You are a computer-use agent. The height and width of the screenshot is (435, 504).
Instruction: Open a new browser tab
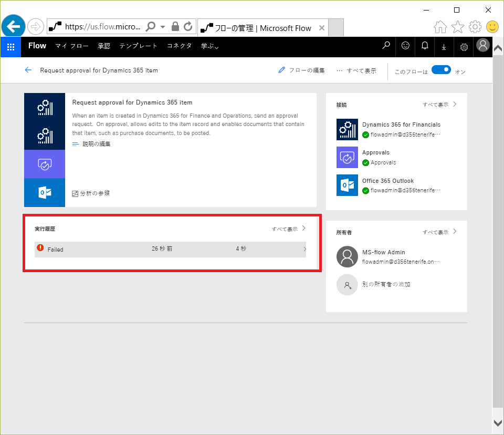point(336,27)
